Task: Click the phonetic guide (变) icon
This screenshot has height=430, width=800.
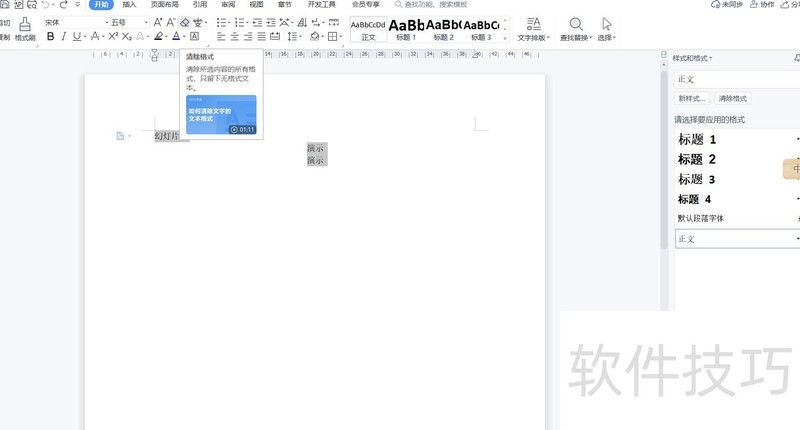Action: 197,22
